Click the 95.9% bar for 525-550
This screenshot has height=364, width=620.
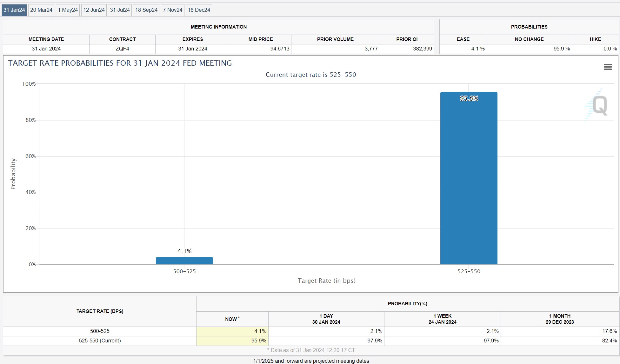469,178
